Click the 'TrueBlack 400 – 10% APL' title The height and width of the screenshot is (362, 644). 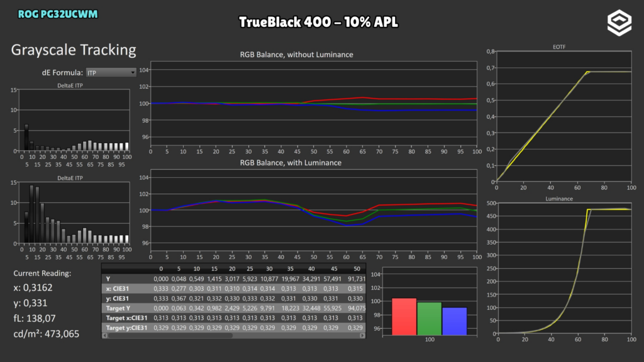tap(318, 22)
